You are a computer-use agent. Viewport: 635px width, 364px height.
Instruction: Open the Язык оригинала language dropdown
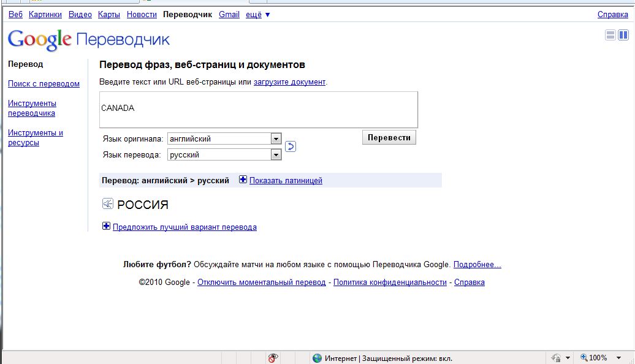click(276, 139)
